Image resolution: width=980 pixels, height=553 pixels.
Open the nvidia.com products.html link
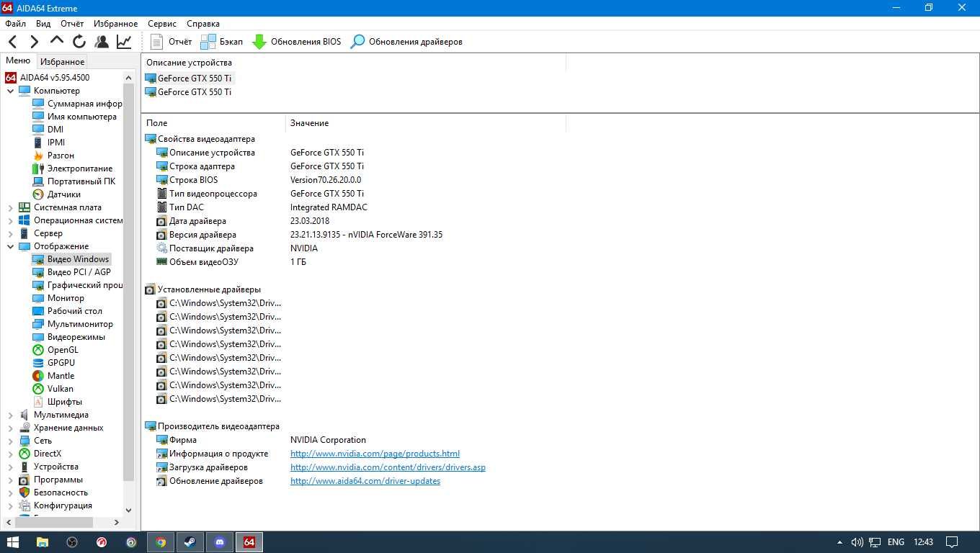click(375, 454)
